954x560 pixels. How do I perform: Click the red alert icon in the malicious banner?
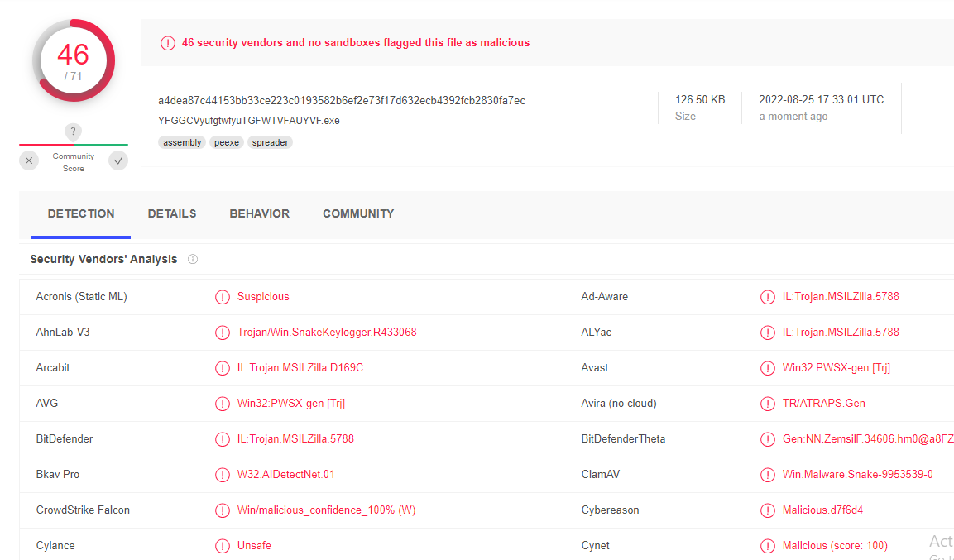pyautogui.click(x=168, y=42)
